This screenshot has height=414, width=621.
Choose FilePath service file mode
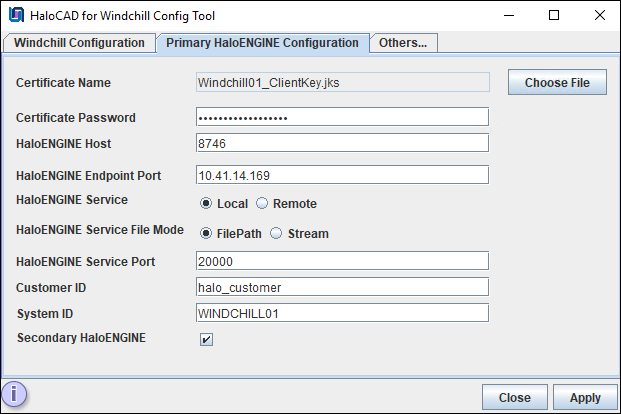tap(206, 234)
